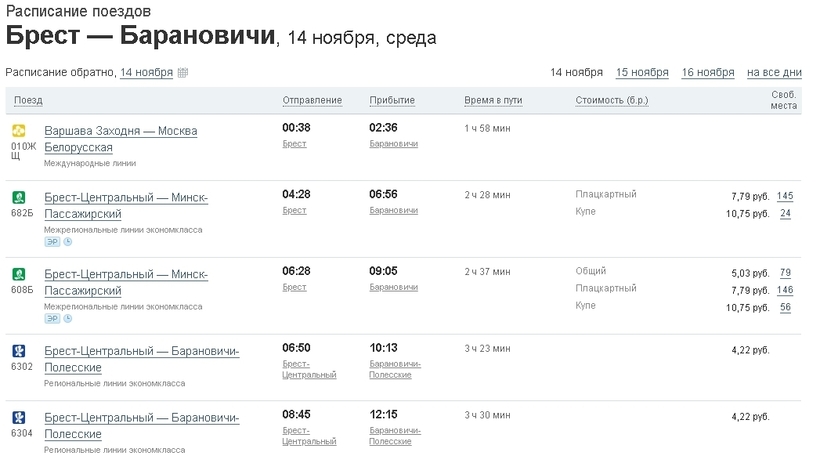Switch to the 16 ноября date tab
This screenshot has height=456, width=820.
point(708,72)
